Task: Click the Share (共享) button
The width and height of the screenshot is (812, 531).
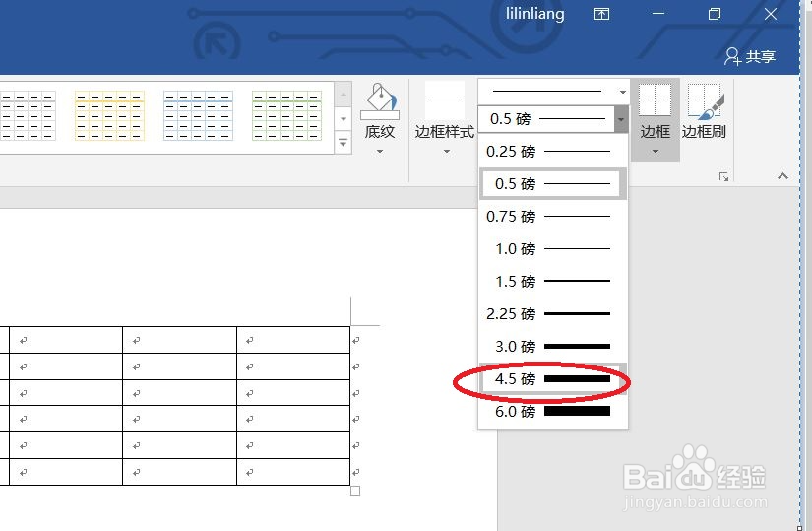Action: click(x=750, y=56)
